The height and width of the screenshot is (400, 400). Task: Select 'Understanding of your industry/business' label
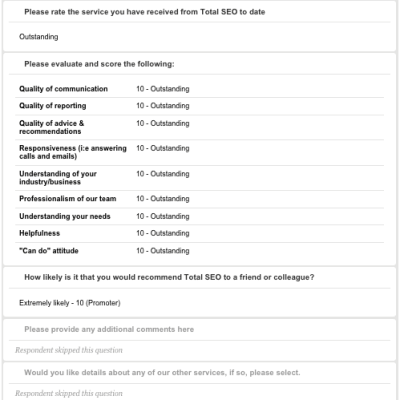click(x=58, y=178)
